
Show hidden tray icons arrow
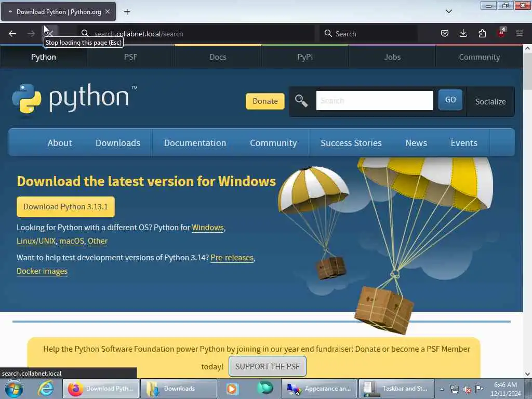[x=442, y=389]
